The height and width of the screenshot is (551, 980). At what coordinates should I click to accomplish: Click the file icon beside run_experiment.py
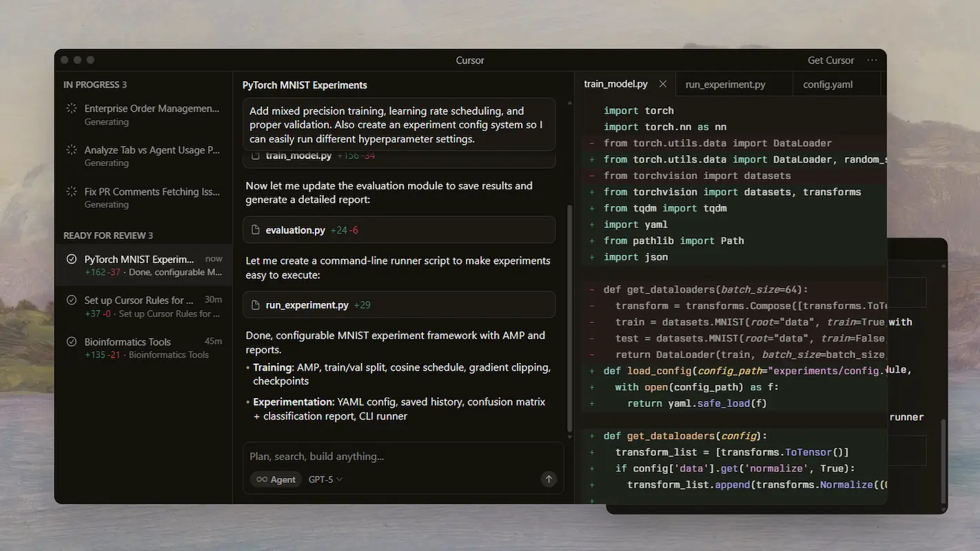click(256, 305)
